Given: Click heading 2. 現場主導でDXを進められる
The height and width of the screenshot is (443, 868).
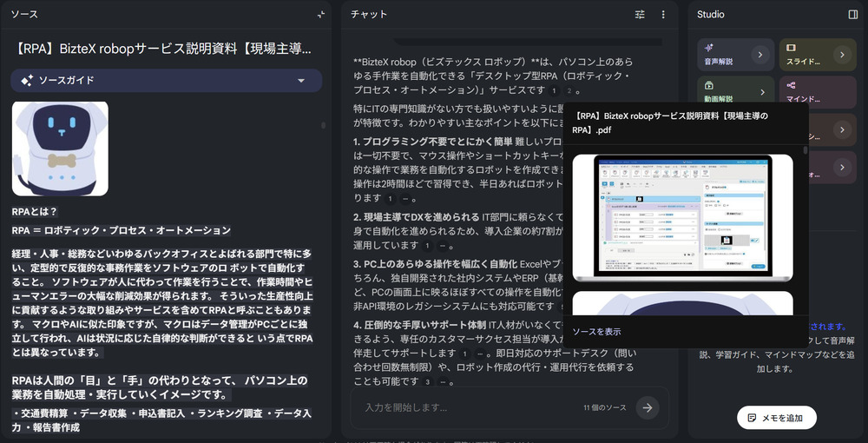Looking at the screenshot, I should click(x=417, y=216).
